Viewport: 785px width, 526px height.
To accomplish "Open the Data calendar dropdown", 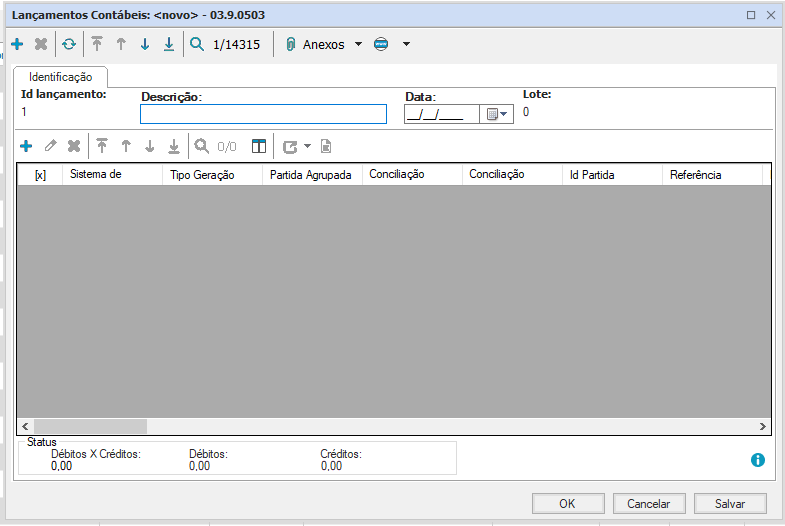I will (496, 114).
